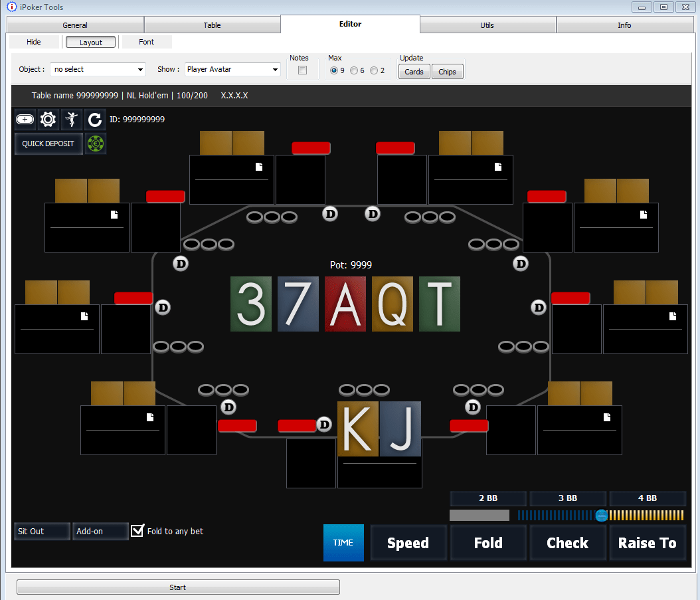Click the Ace community card
The height and width of the screenshot is (600, 700).
pyautogui.click(x=345, y=304)
